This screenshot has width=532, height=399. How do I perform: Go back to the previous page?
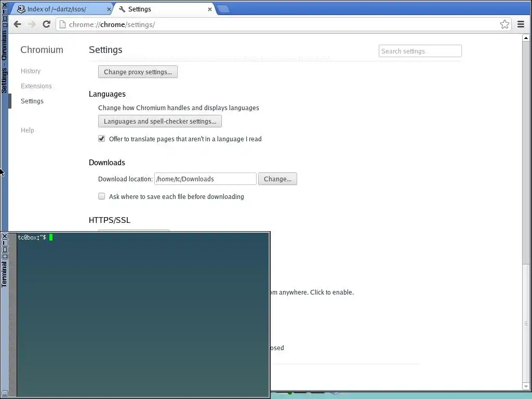[17, 24]
